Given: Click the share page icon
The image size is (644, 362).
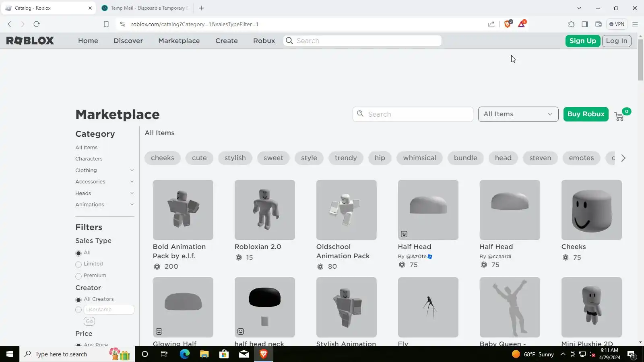Looking at the screenshot, I should [x=491, y=24].
